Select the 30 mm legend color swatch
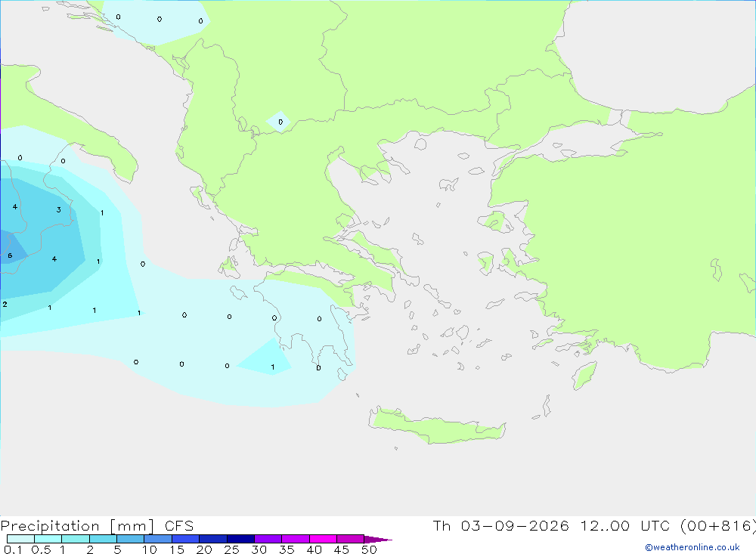The height and width of the screenshot is (554, 756). click(268, 539)
